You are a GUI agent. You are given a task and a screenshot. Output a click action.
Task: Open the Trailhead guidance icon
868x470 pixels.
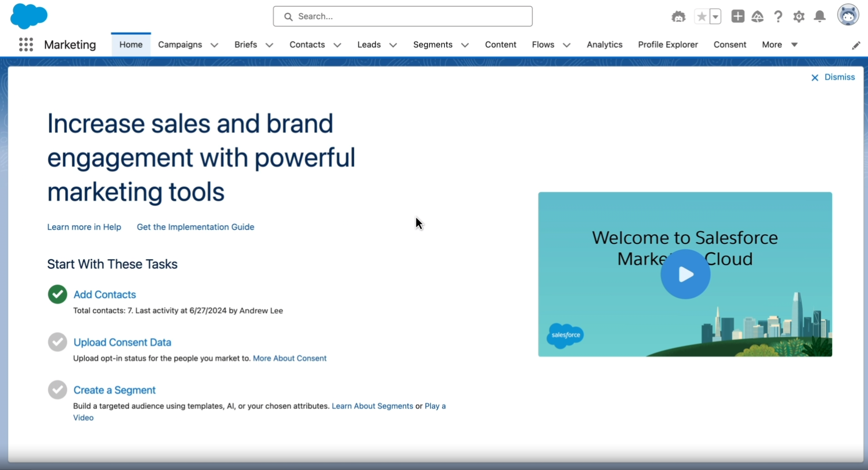[758, 16]
